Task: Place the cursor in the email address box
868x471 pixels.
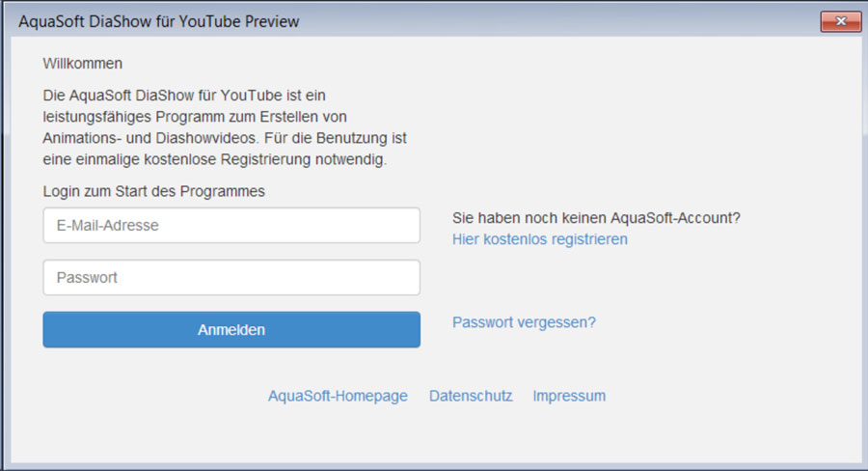Action: click(x=231, y=226)
